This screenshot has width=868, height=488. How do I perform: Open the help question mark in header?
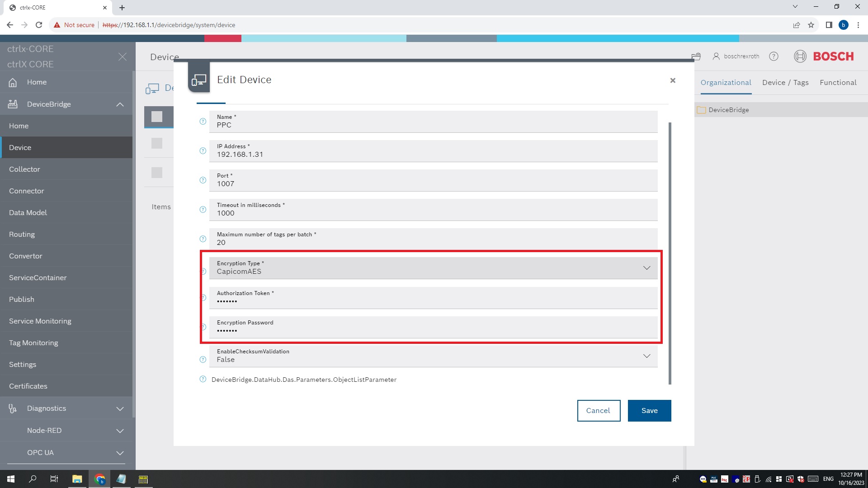774,56
